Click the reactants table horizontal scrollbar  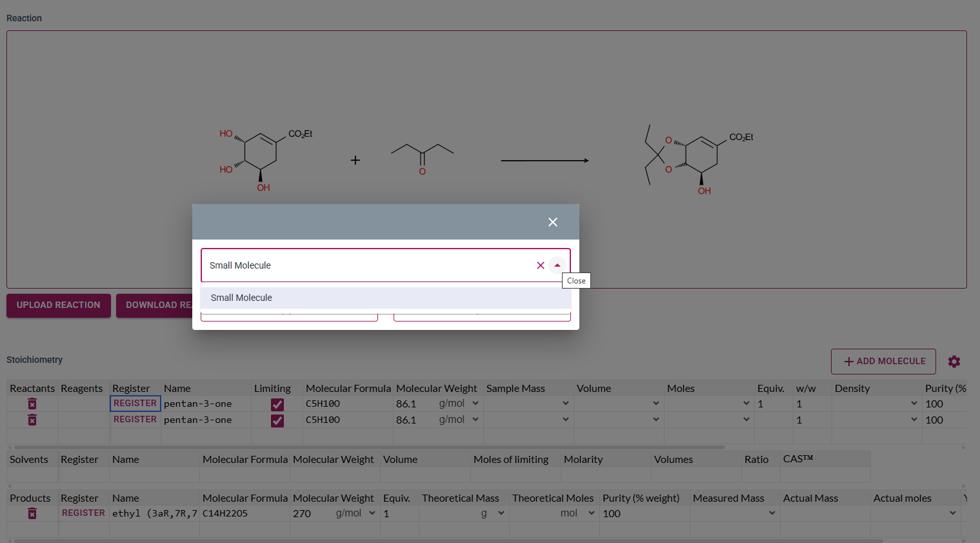coord(369,447)
